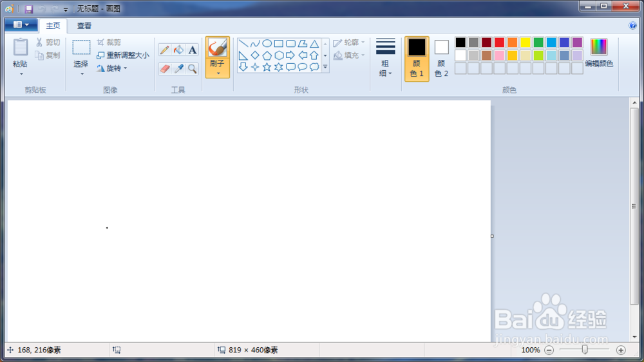644x362 pixels.
Task: Open the 粘贴 paste dropdown arrow
Action: [x=21, y=74]
